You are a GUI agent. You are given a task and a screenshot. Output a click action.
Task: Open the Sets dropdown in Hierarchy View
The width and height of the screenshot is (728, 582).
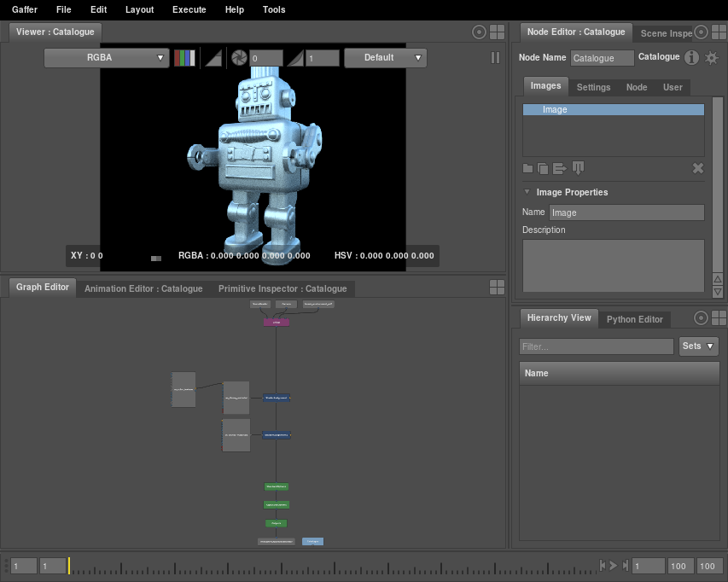(x=699, y=346)
